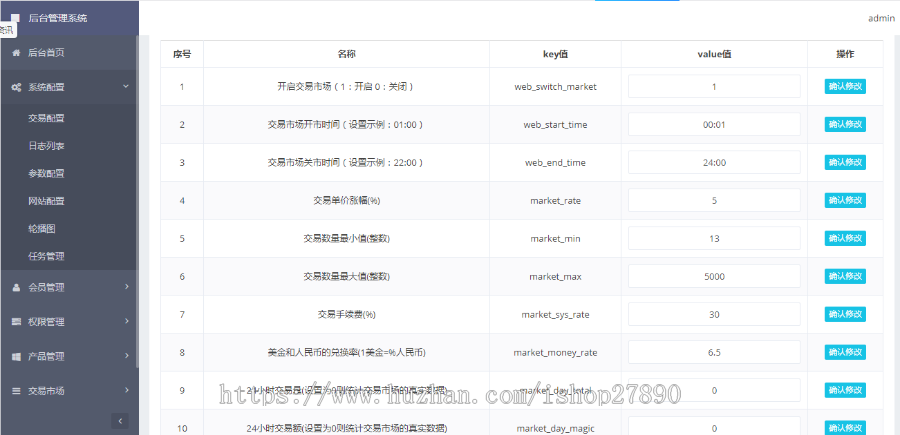Click 确认修改 for market_rate
900x435 pixels.
click(x=845, y=200)
